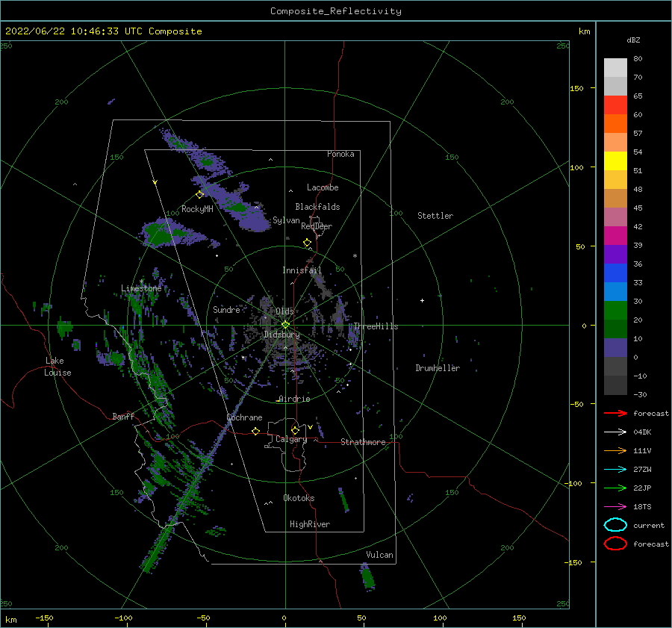
Task: Click the 'current' legend text
Action: click(649, 525)
